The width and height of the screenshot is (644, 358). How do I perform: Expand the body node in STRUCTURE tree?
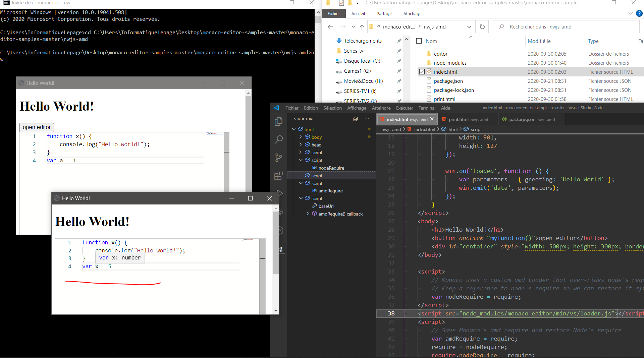coord(301,137)
